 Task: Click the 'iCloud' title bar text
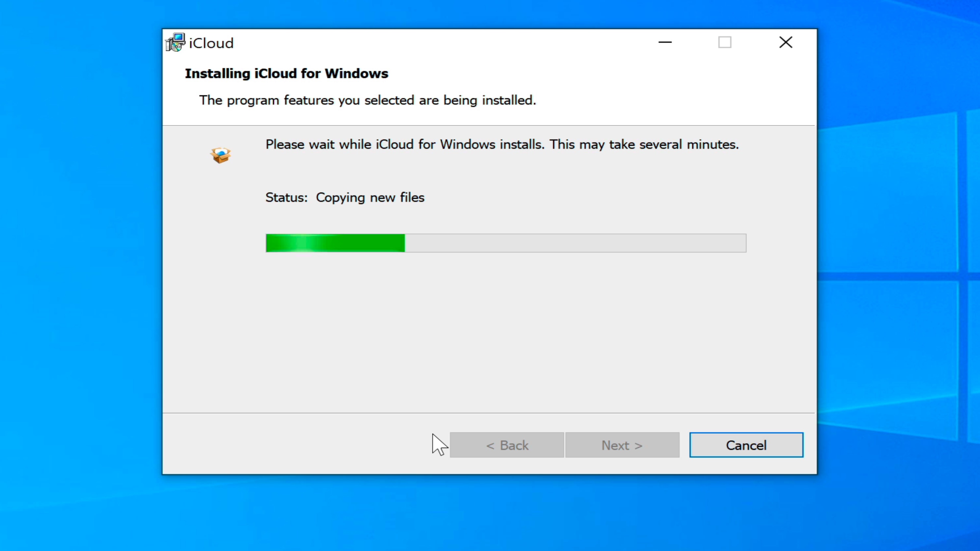(211, 43)
